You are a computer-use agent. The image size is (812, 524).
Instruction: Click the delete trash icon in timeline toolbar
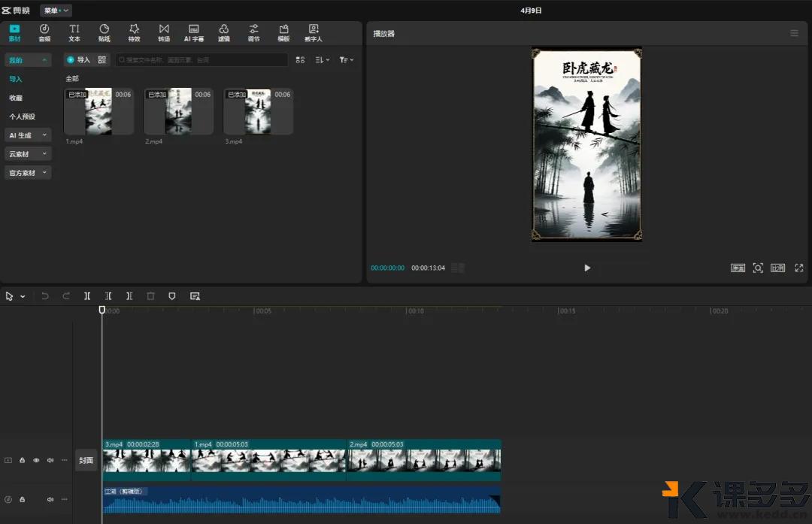click(150, 296)
